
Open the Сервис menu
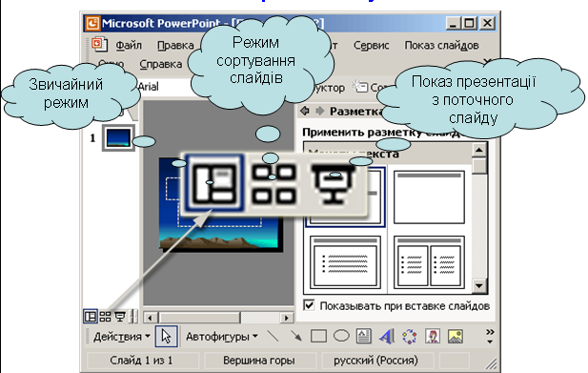372,46
